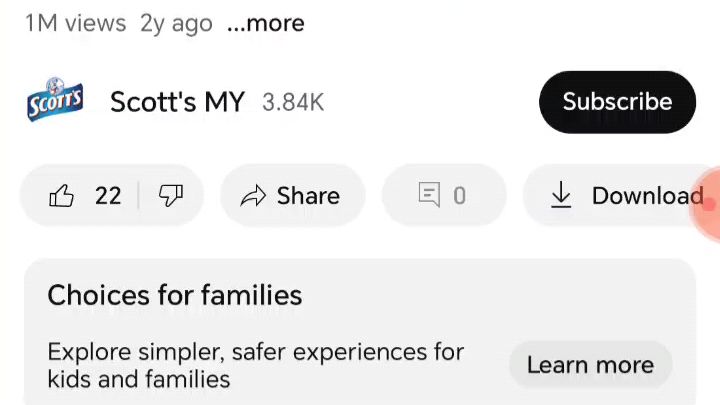
Task: Click the 22 likes count
Action: [108, 196]
